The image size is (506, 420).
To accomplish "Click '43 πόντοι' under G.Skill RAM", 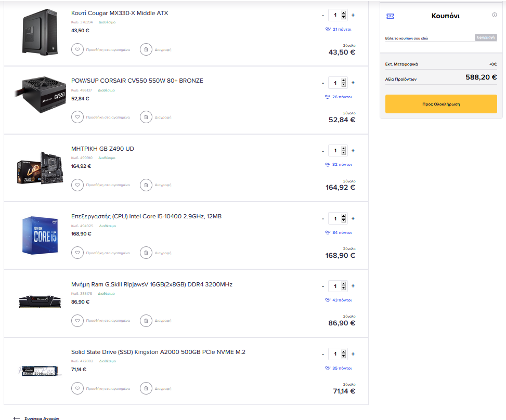I will click(339, 300).
